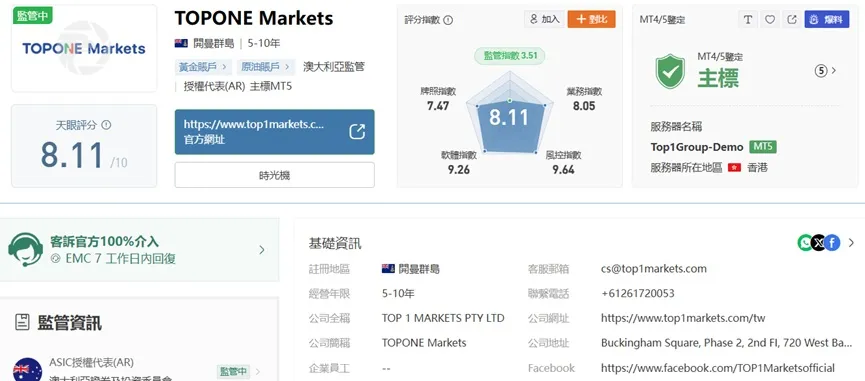Click the TOPONE Markets heading title

(254, 18)
